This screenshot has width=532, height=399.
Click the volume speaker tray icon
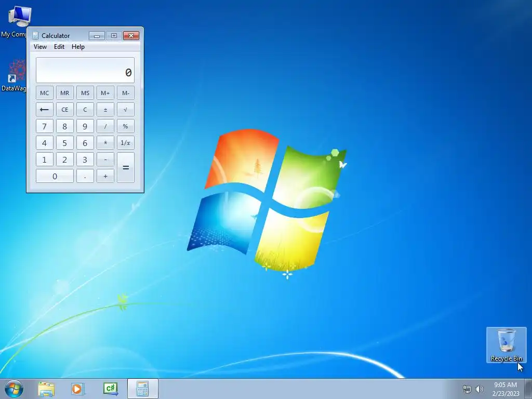480,389
